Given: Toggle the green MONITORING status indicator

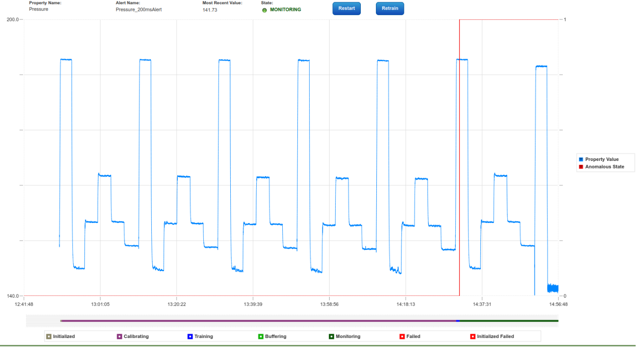Looking at the screenshot, I should click(265, 9).
